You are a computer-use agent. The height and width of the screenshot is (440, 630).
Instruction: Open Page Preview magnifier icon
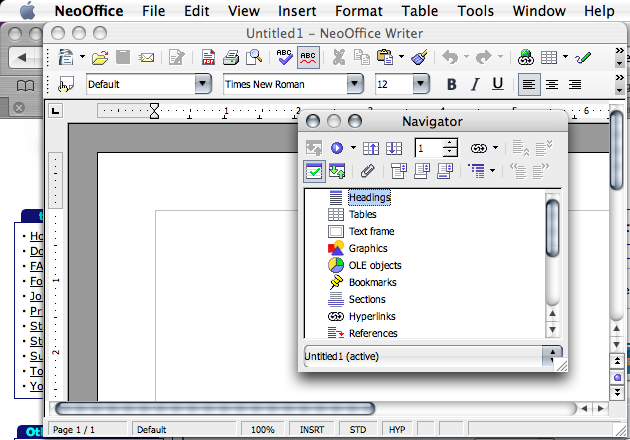pyautogui.click(x=254, y=57)
